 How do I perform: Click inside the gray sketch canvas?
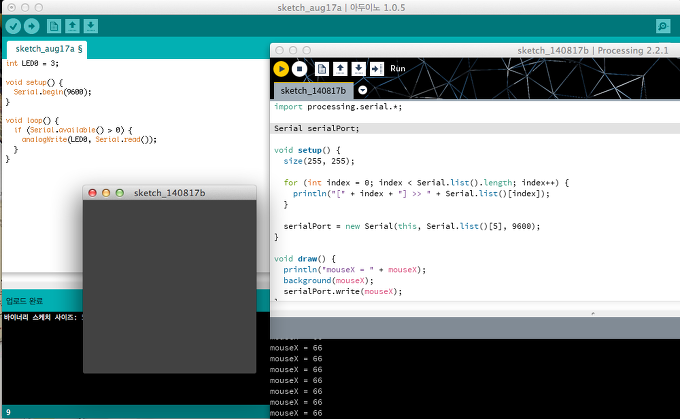click(x=170, y=286)
